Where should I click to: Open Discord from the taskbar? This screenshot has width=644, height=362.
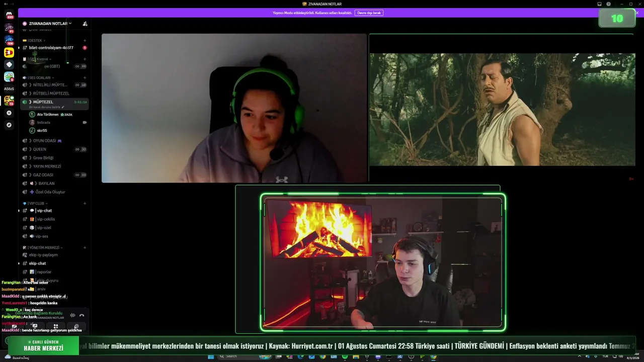(378, 356)
